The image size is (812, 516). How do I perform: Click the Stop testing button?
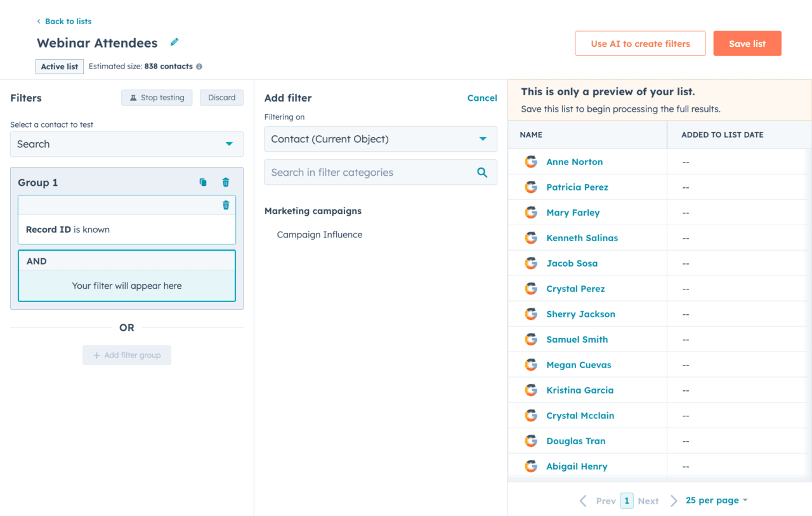pyautogui.click(x=157, y=98)
